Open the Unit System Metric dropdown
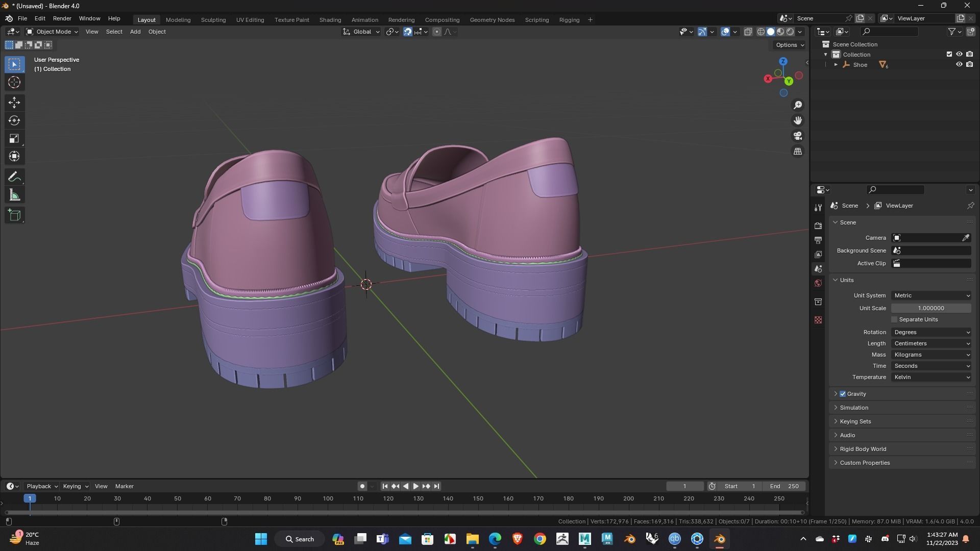Screen dimensions: 980x551 point(932,295)
